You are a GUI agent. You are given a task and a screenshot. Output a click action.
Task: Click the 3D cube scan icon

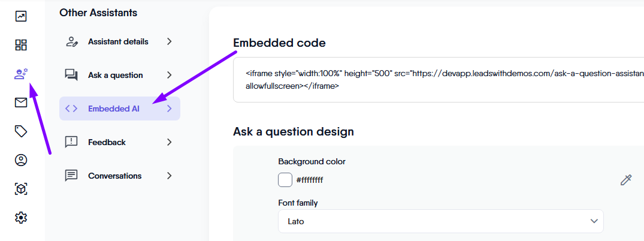[x=21, y=189]
